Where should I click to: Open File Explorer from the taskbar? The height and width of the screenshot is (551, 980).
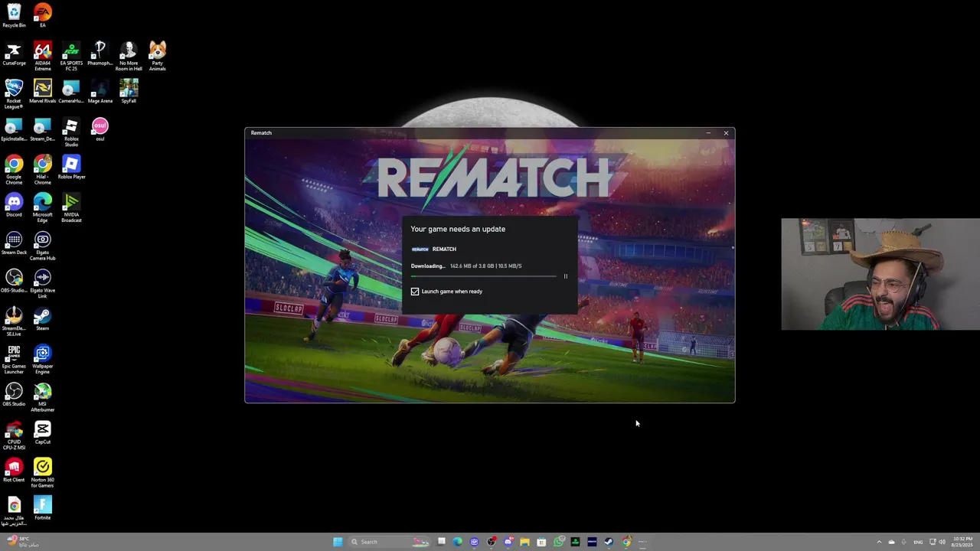[524, 542]
